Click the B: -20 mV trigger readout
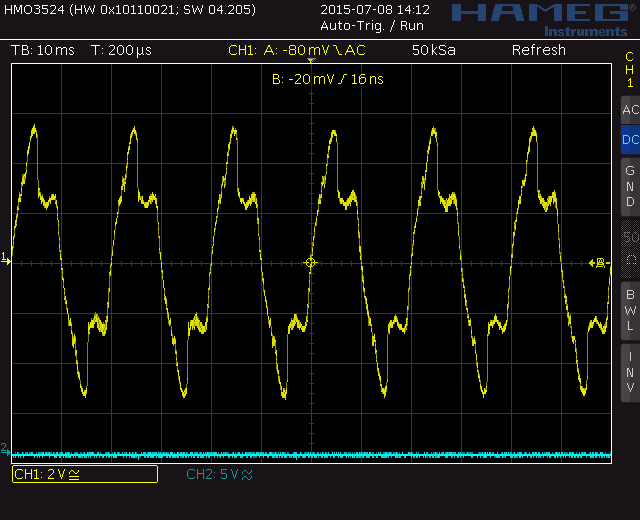The image size is (640, 520). coord(327,79)
